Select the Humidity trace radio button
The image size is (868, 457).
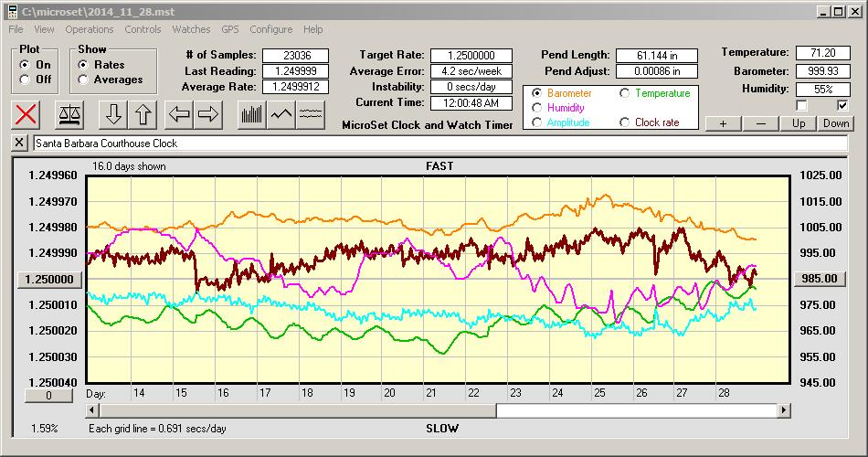click(536, 108)
